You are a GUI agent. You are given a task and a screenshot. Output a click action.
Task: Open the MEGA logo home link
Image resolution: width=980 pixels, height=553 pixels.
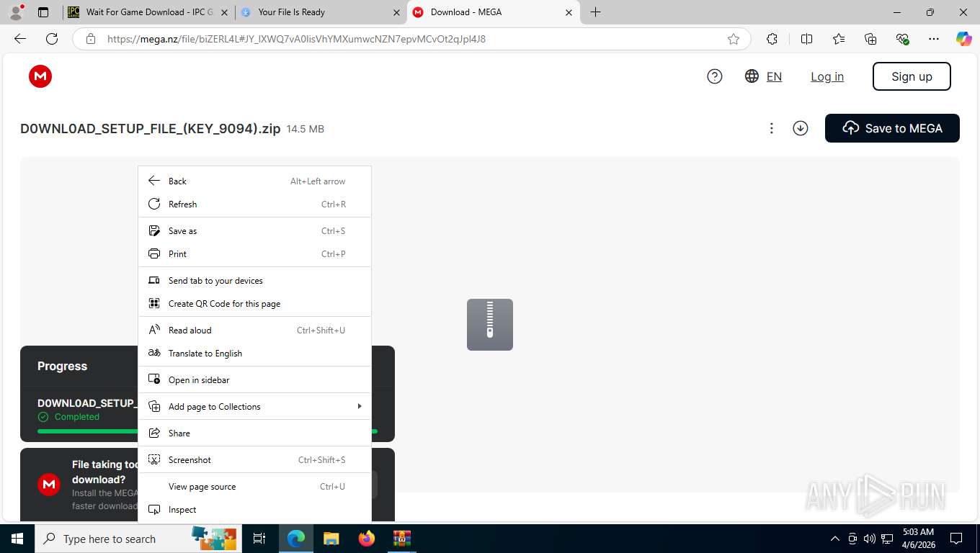click(40, 76)
